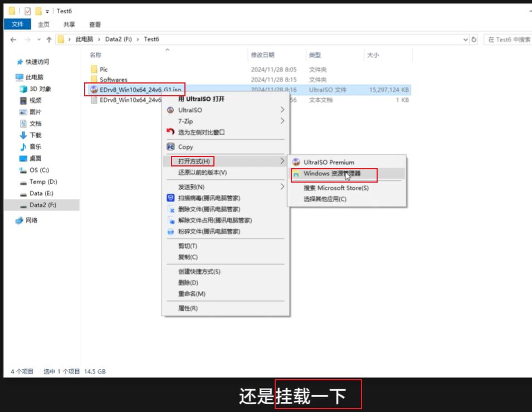Click the Windows 资源管理器 icon in submenu
This screenshot has height=412, width=532.
pos(296,174)
